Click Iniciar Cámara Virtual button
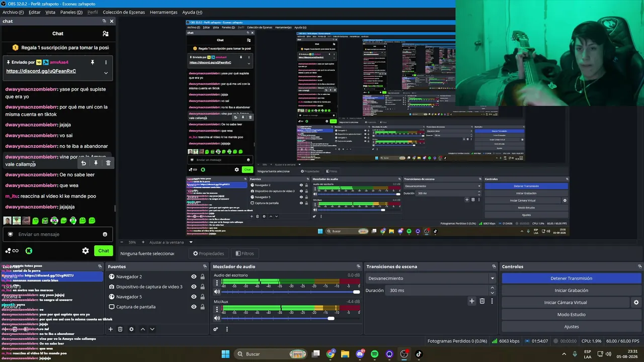This screenshot has height=362, width=644. tap(566, 303)
